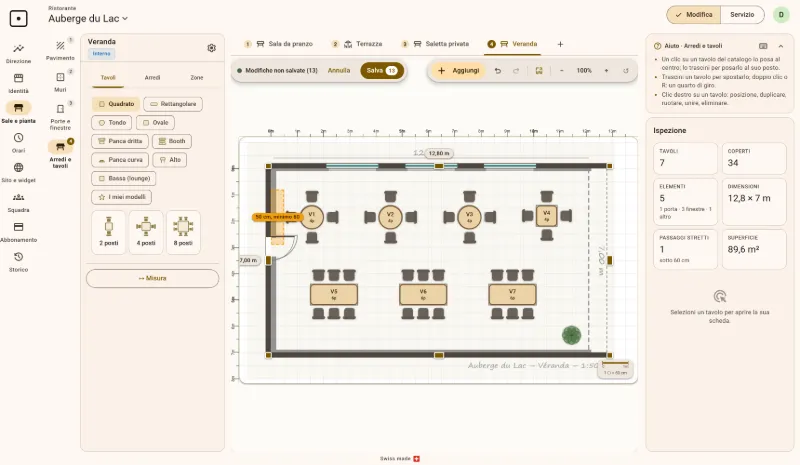800x465 pixels.
Task: Switch to the Zone catalog tab
Action: coord(196,78)
